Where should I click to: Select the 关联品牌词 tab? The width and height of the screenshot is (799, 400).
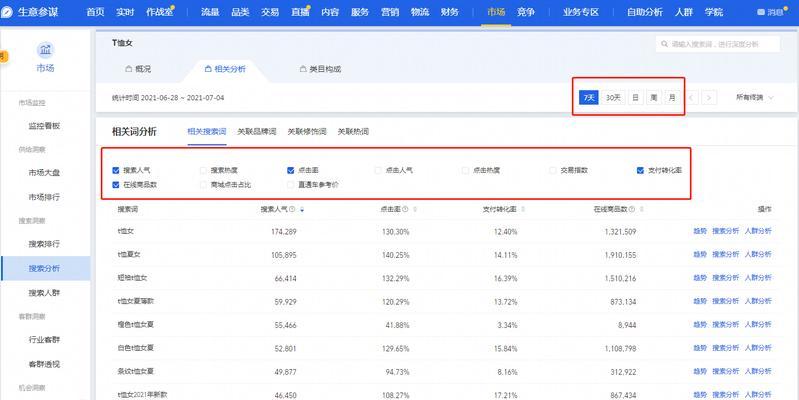pyautogui.click(x=256, y=132)
